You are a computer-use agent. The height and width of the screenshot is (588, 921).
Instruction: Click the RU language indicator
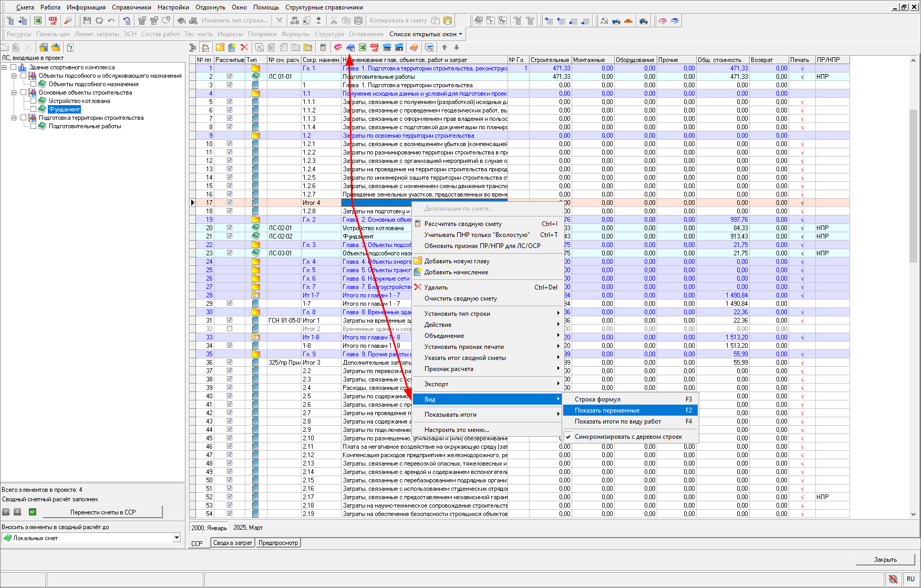pos(910,579)
